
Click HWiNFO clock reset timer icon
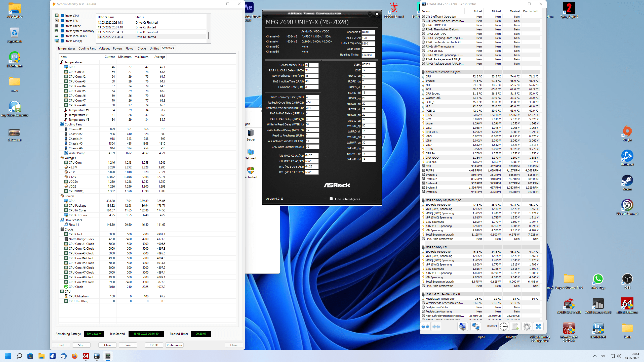[504, 326]
